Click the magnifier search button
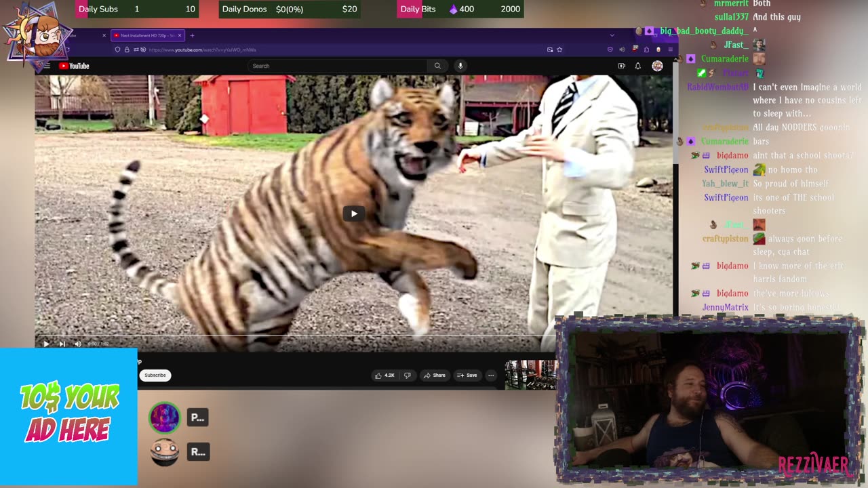Image resolution: width=868 pixels, height=488 pixels. [437, 66]
